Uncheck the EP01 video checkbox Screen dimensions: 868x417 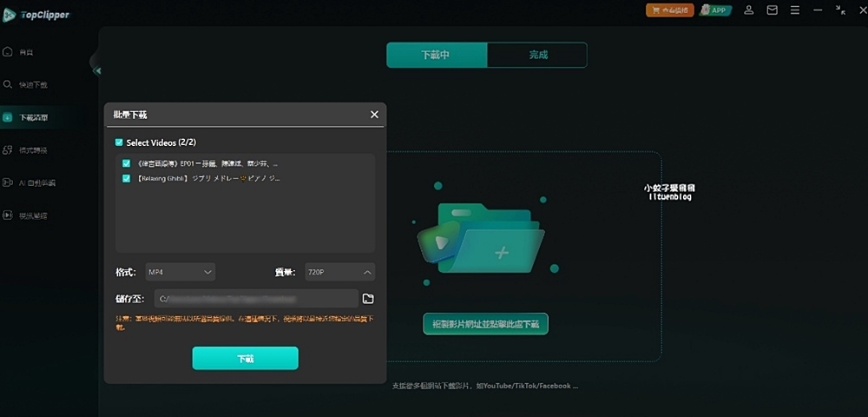(x=126, y=163)
